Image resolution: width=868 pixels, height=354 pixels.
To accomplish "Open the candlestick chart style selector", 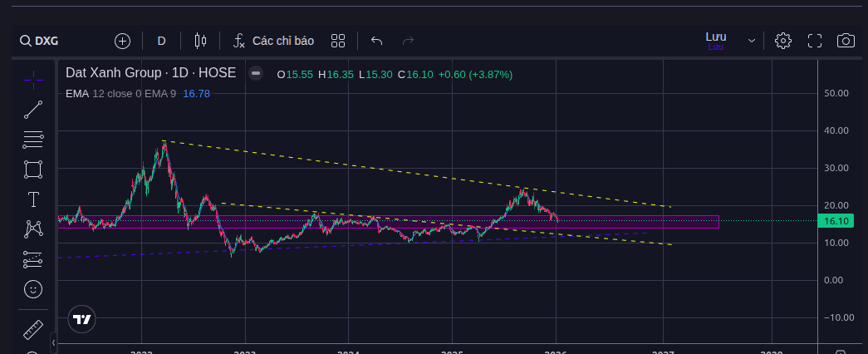I will click(x=200, y=41).
